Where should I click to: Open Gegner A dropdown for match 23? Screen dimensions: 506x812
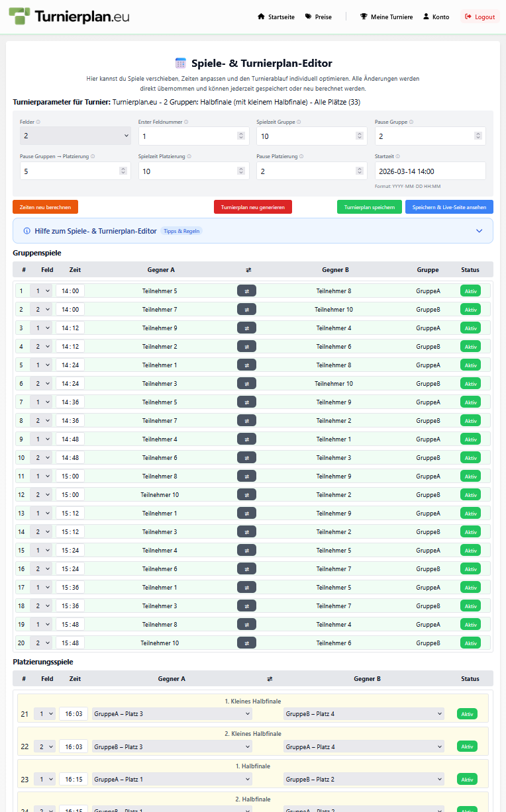[x=172, y=779]
